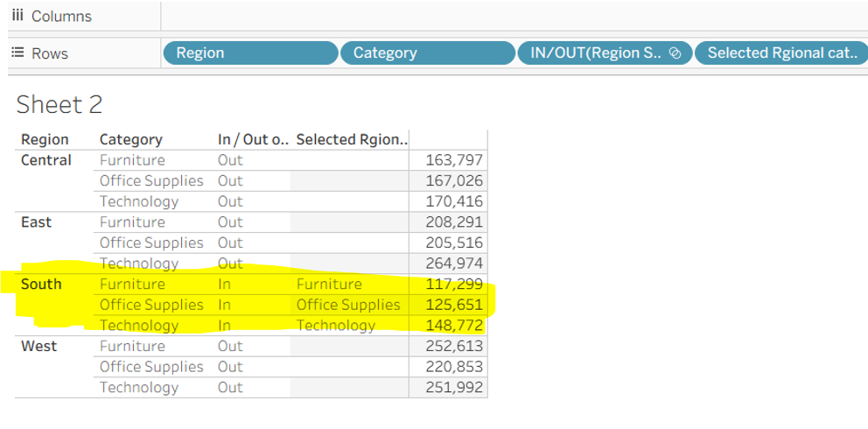This screenshot has height=429, width=868.
Task: Click the Category column header
Action: 130,139
